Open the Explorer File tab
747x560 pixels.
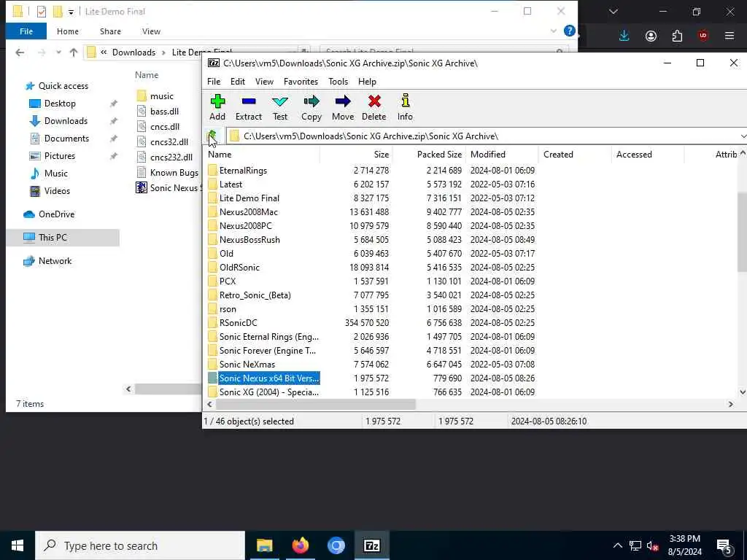pos(26,31)
